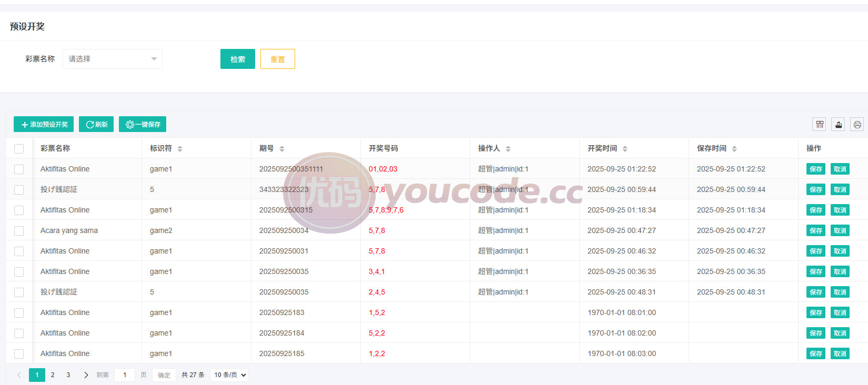Image resolution: width=868 pixels, height=385 pixels.
Task: Click the export table icon
Action: [x=839, y=124]
